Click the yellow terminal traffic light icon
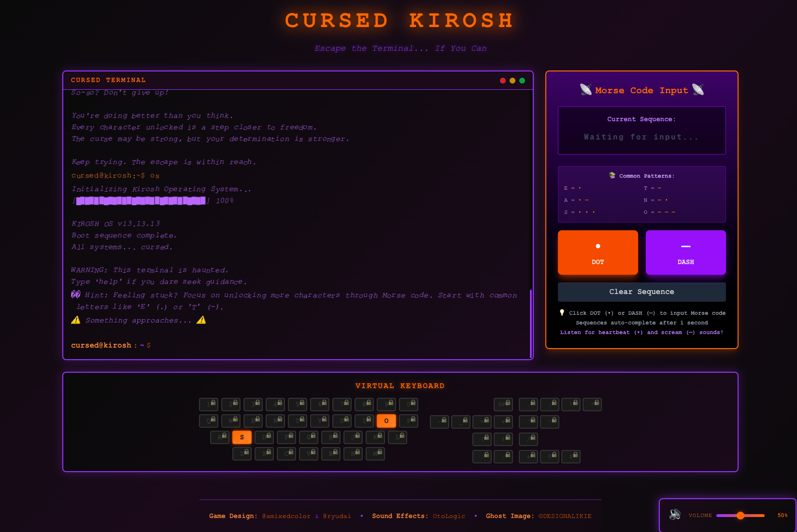The height and width of the screenshot is (532, 797). click(512, 81)
